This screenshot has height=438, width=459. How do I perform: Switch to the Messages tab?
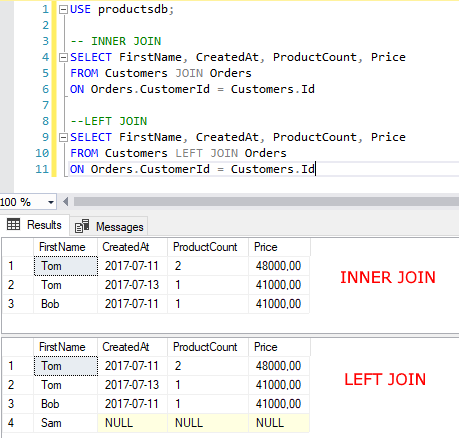[109, 226]
